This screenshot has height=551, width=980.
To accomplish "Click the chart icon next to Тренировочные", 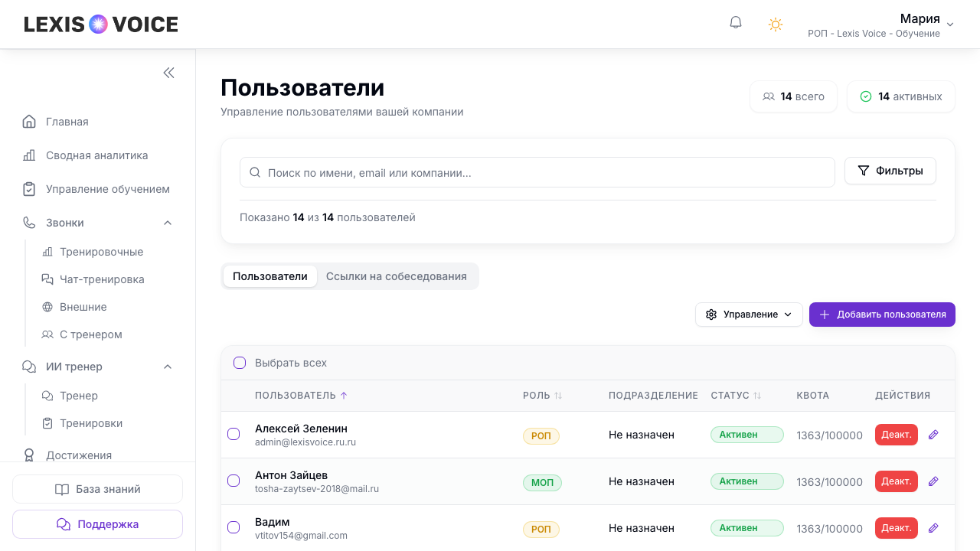I will click(x=47, y=252).
